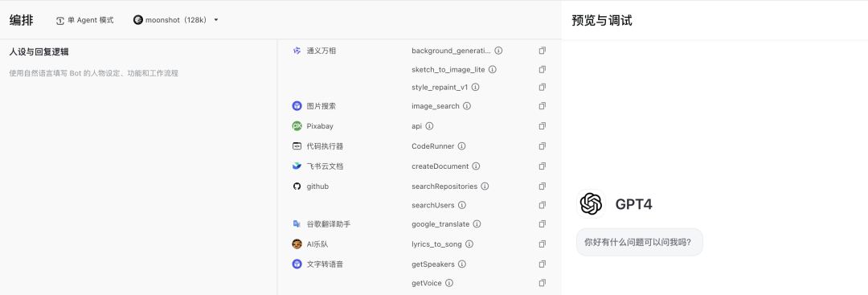Click the lyrics_to_song tool label
The height and width of the screenshot is (295, 868).
tap(436, 244)
